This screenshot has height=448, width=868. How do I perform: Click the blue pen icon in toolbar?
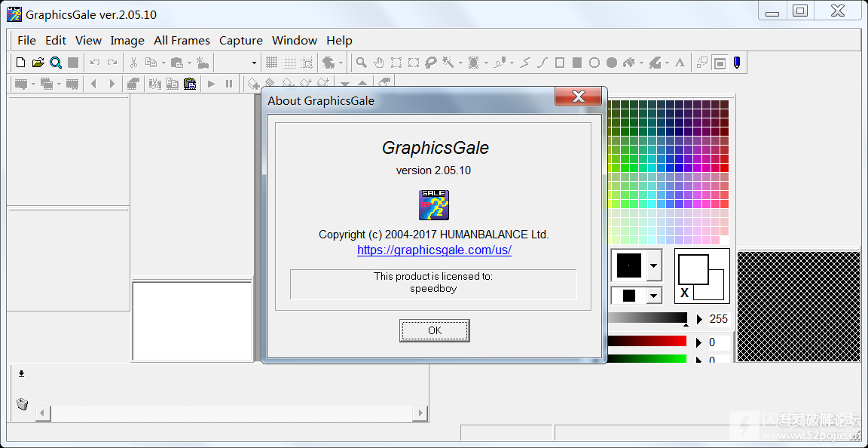point(737,63)
